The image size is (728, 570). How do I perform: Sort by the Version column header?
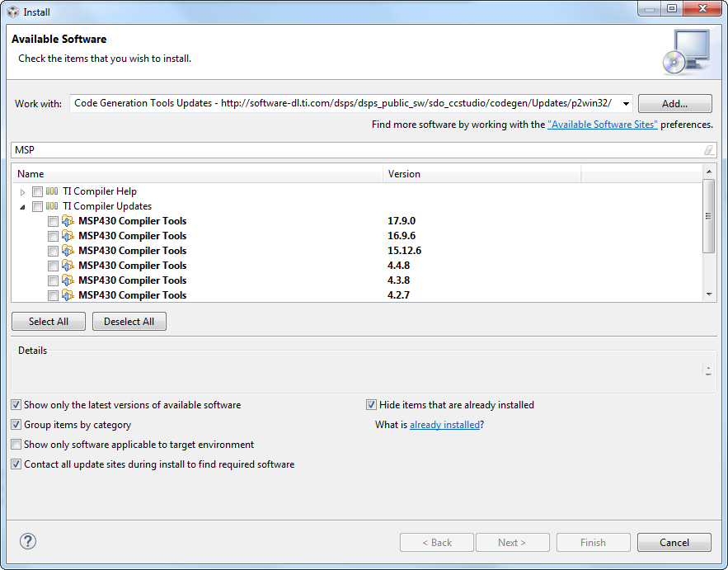[x=482, y=174]
